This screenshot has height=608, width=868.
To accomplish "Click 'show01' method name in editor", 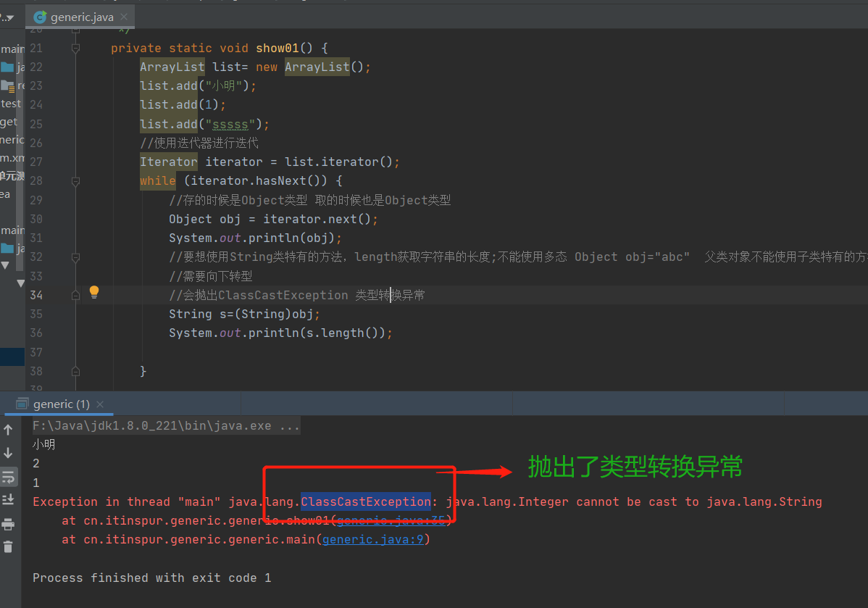I will click(277, 48).
